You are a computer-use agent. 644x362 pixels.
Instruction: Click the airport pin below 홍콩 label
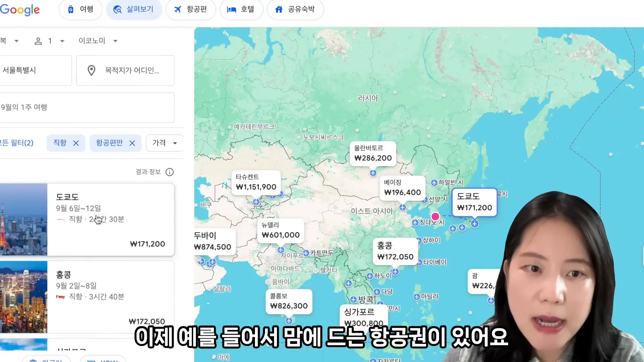(395, 272)
